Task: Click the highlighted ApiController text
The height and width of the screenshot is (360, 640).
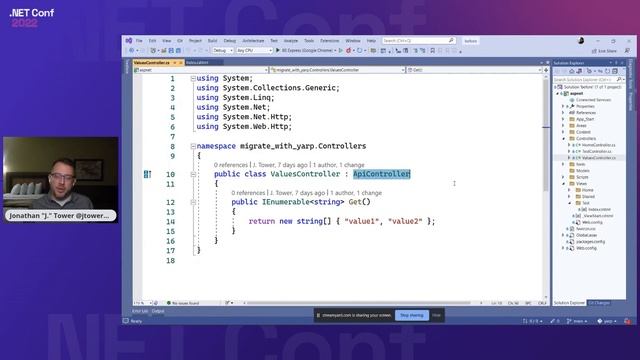Action: [382, 174]
